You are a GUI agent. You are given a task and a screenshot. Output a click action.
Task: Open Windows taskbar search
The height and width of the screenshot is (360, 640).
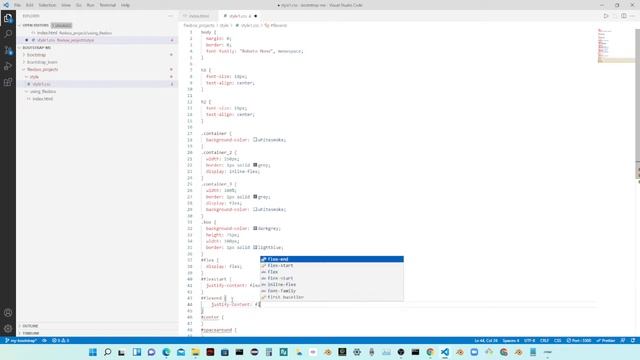107,352
